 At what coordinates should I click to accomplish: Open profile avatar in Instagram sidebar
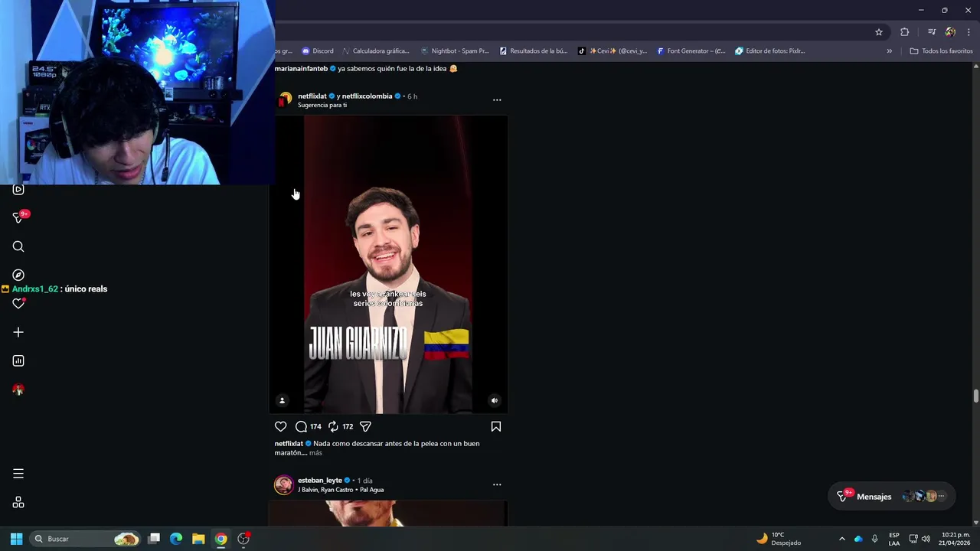[18, 390]
